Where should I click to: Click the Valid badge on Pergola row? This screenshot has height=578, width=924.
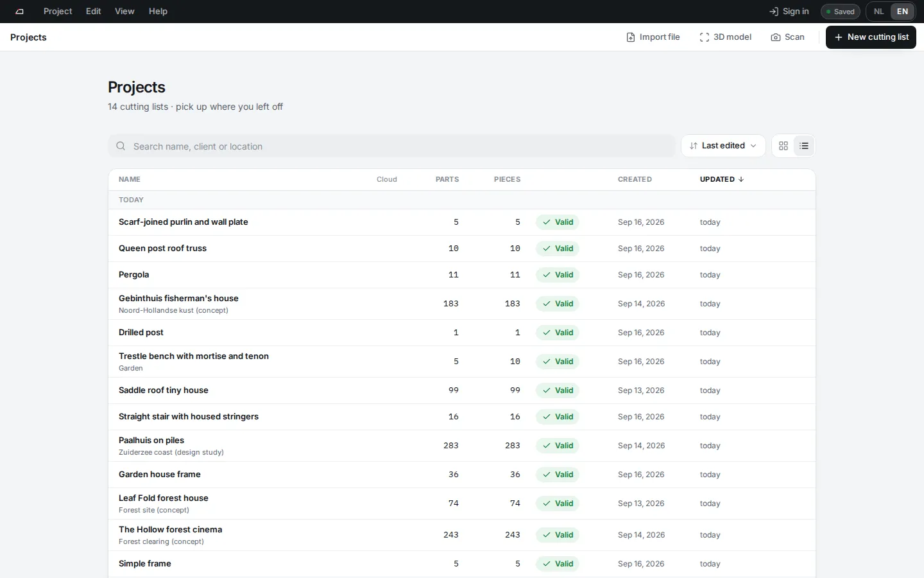[x=558, y=275]
